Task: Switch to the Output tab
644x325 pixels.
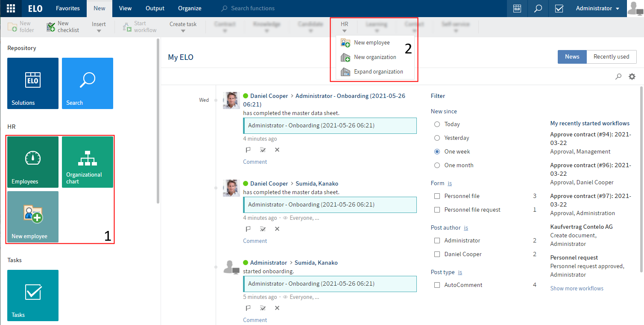Action: (155, 8)
